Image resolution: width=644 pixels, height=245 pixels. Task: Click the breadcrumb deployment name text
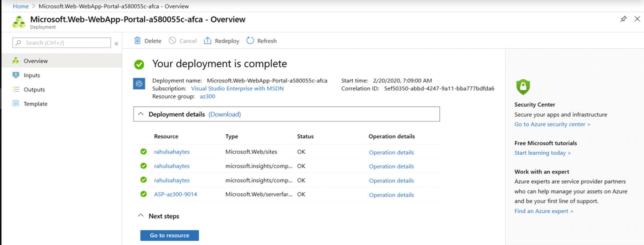coord(114,6)
